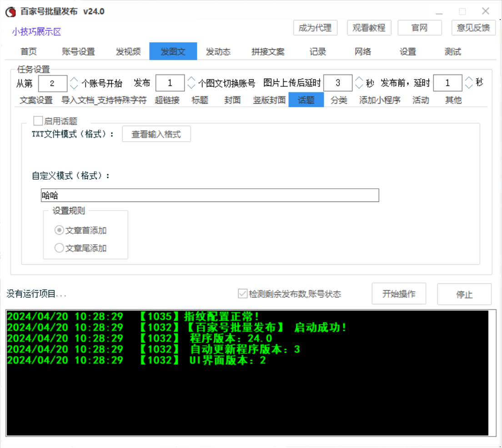This screenshot has width=502, height=448.
Task: Click the 查看输入格式 button
Action: (x=156, y=134)
